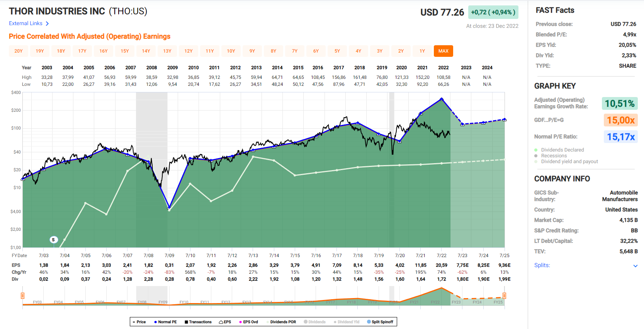Choose the 15Y time range
Viewport: 644px width, 329px height.
coord(125,51)
